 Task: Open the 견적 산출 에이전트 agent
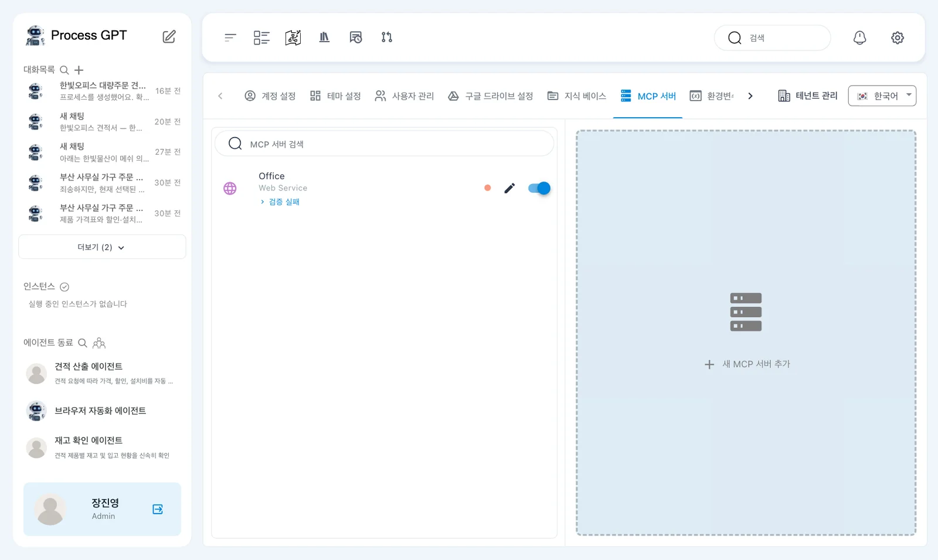(102, 373)
